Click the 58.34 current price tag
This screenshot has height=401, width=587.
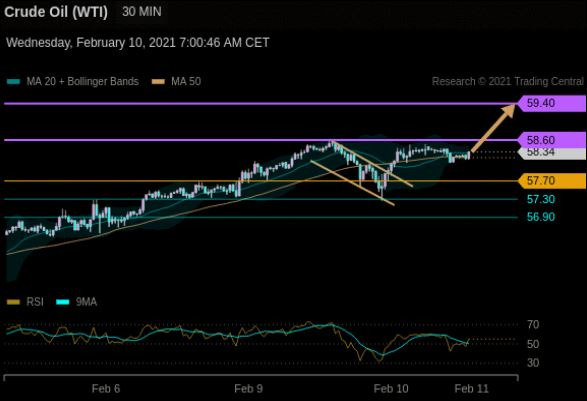tap(552, 153)
